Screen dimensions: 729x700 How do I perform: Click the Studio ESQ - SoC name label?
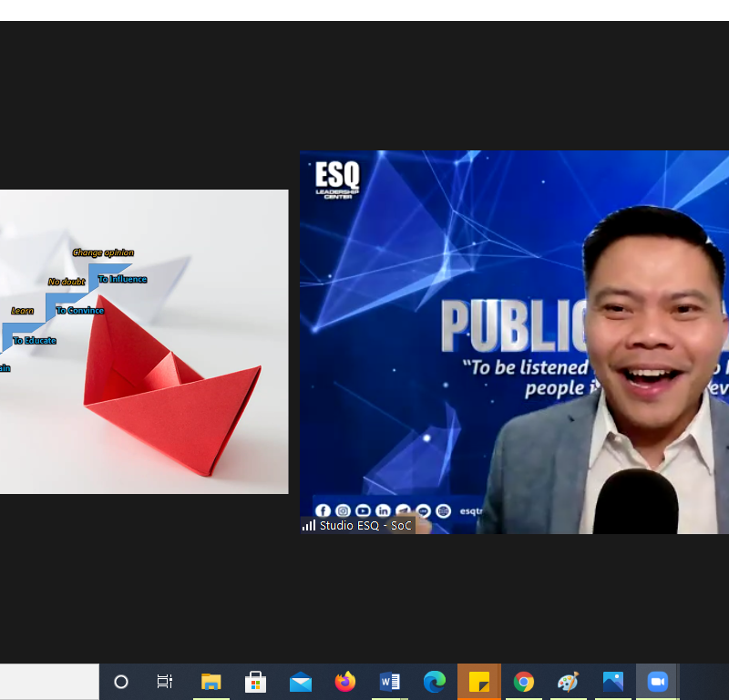click(x=365, y=526)
